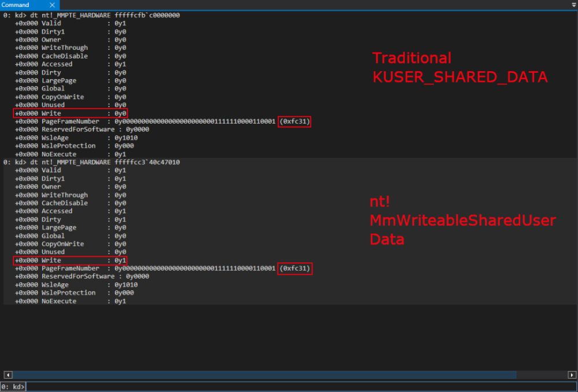Click 'WsleAge : 0y1010' in the fffffcc3`40c47010 dump
Viewport: 578px width, 392px height.
click(x=76, y=284)
